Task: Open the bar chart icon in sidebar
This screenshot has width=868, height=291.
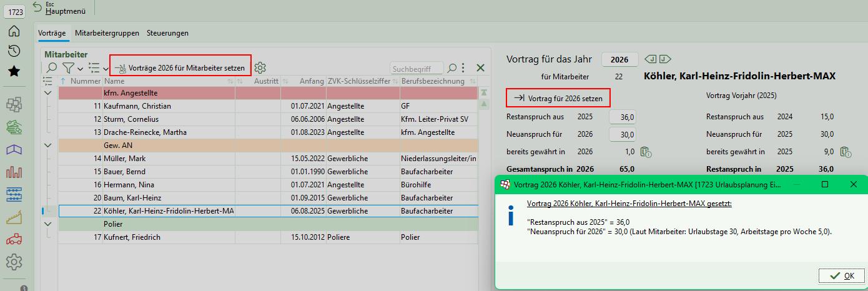Action: [14, 172]
